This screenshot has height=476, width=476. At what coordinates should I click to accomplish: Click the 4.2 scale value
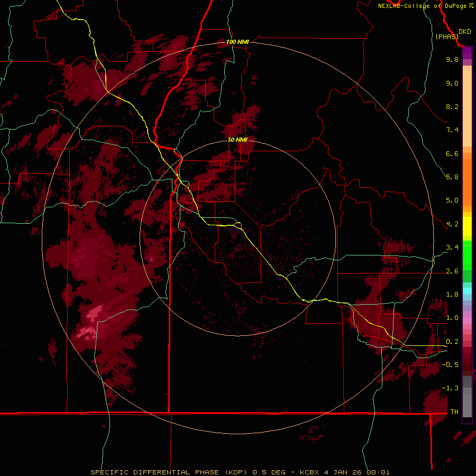click(452, 224)
